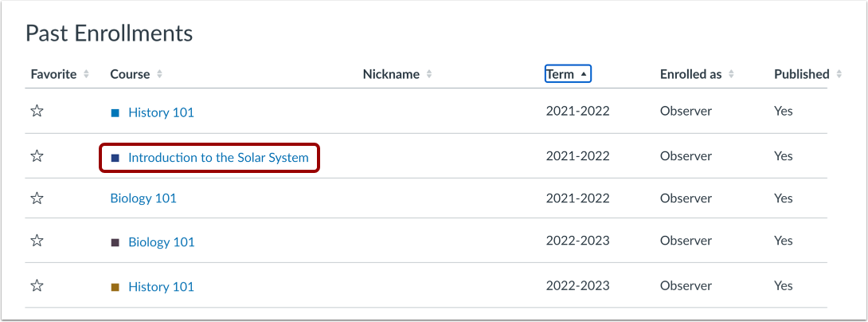Screen dimensions: 868x322
Task: Click the Course column header
Action: point(130,74)
